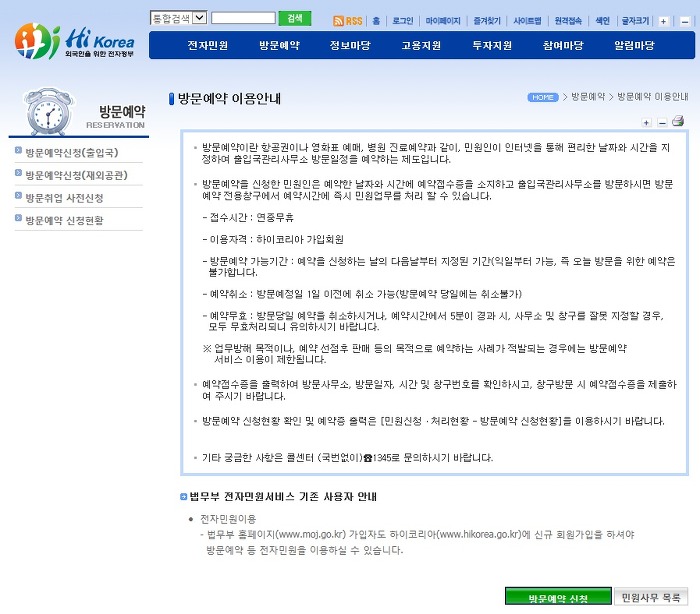Click the 전자민원이용 bullet text

[x=228, y=519]
